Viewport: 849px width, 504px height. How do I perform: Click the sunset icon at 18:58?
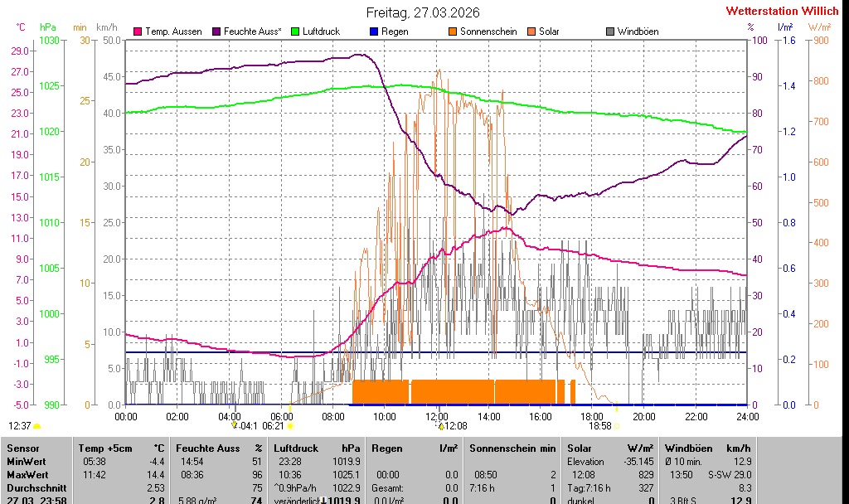617,425
